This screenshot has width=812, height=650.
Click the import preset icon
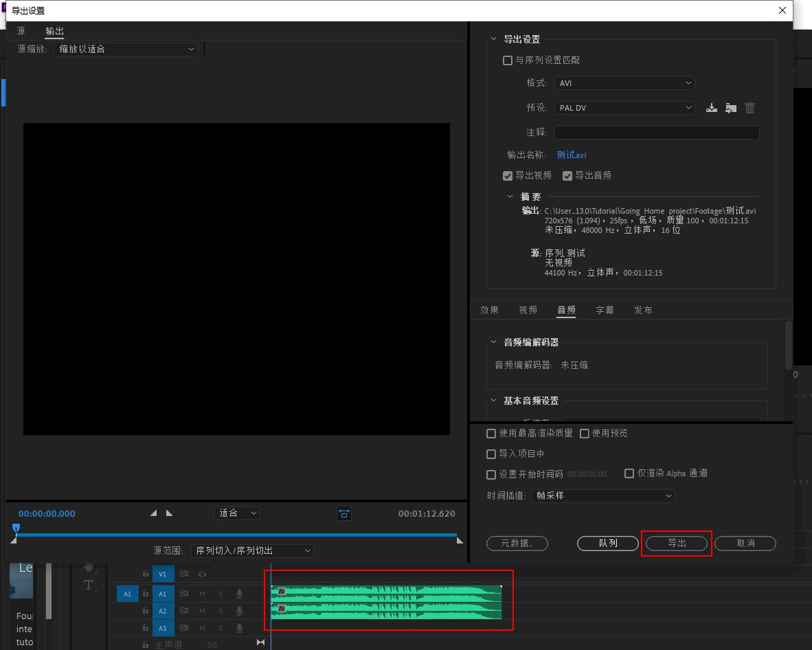(x=731, y=108)
